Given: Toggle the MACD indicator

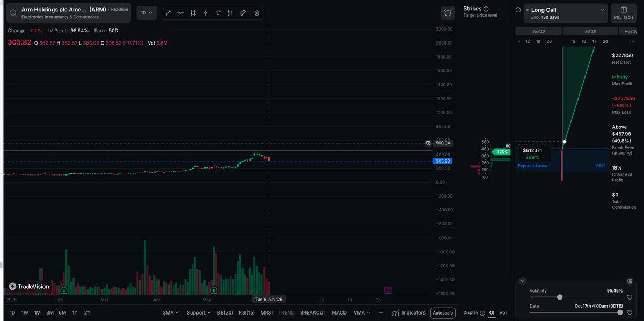Looking at the screenshot, I should click(339, 313).
